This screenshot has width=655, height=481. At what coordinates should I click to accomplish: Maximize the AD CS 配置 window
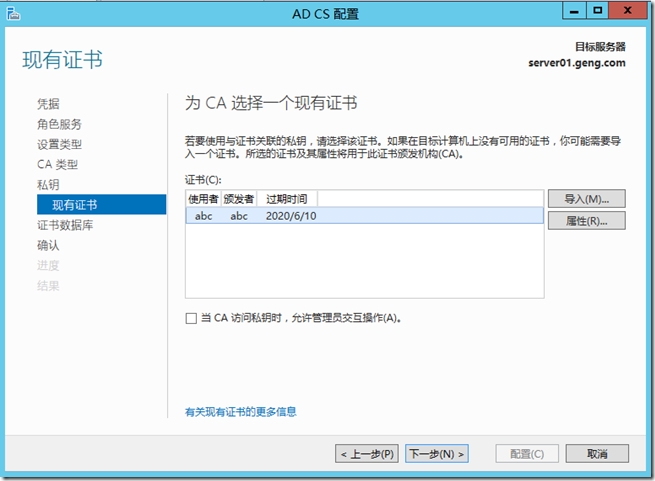598,10
